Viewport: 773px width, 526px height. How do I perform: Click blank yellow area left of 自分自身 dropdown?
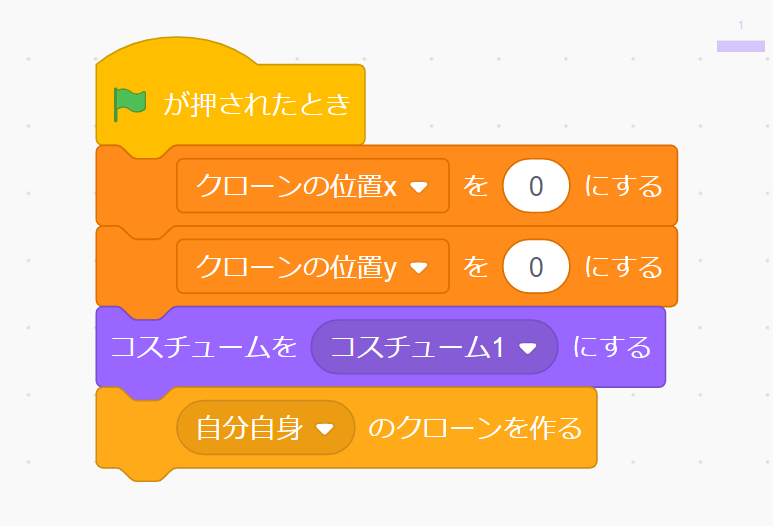click(x=136, y=431)
